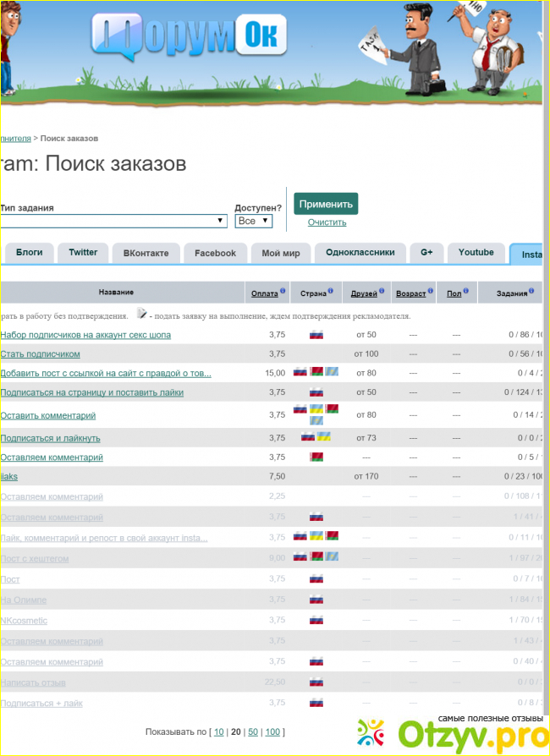The width and height of the screenshot is (550, 756).
Task: Click the Russian flag in the first task row
Action: pyautogui.click(x=316, y=335)
